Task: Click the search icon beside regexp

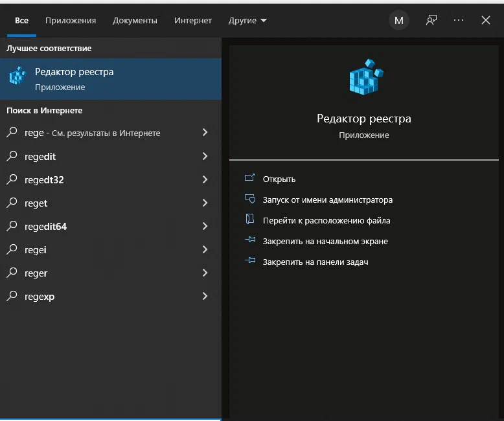Action: tap(12, 295)
